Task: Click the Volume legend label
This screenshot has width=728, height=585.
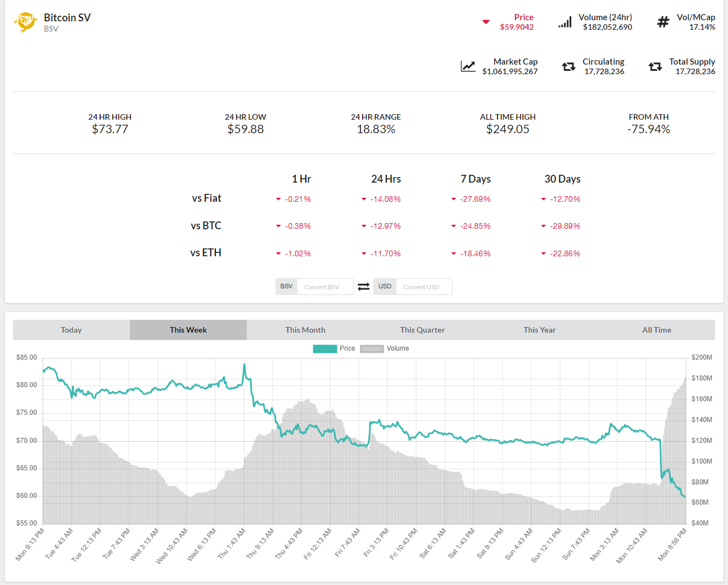Action: (x=398, y=348)
